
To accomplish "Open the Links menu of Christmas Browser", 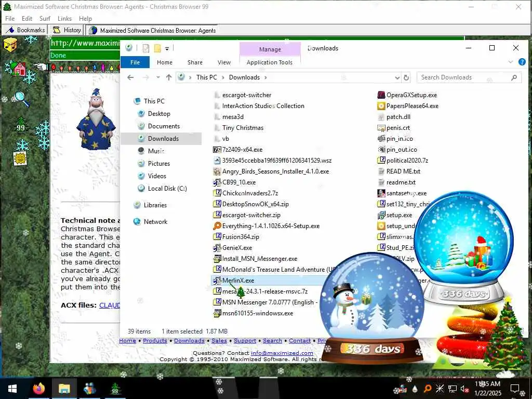I will pos(64,19).
